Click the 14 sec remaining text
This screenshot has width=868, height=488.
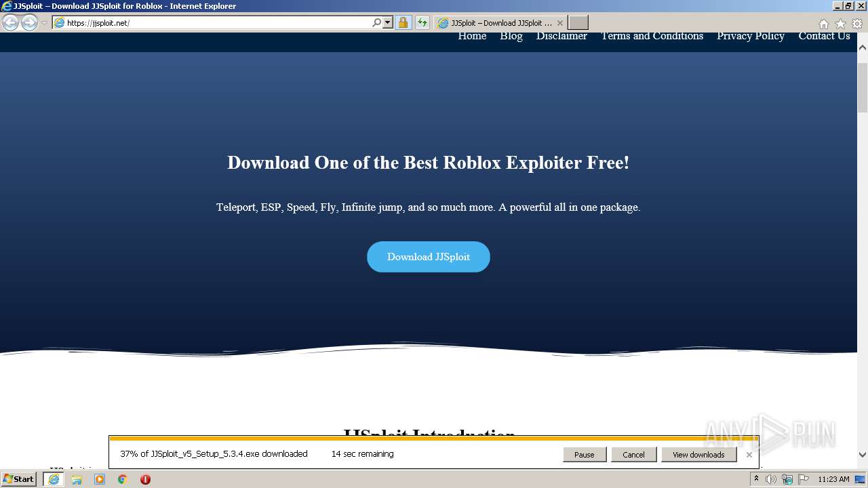tap(362, 454)
